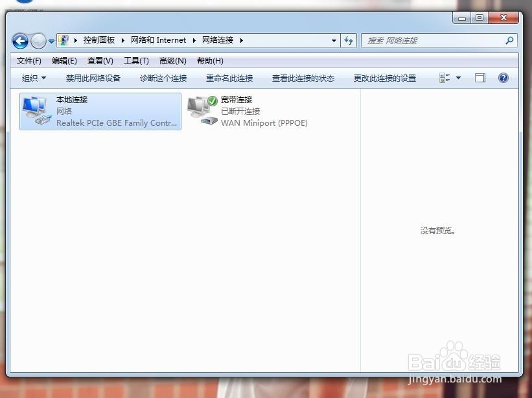Open the 组织 dropdown menu
532x398 pixels.
(x=33, y=78)
